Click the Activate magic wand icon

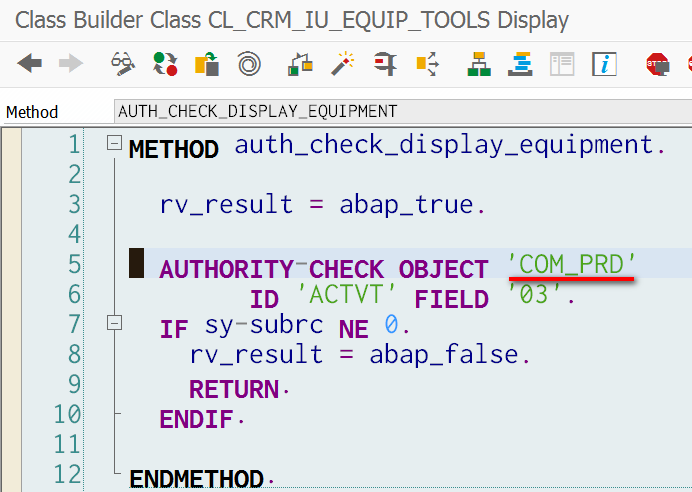tap(342, 64)
